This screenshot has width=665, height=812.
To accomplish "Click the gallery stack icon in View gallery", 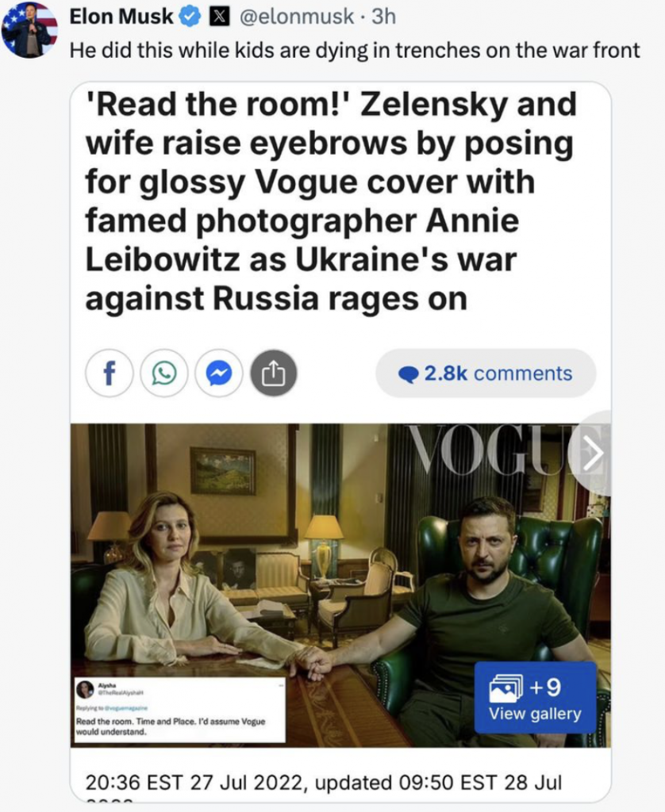I will (x=505, y=688).
